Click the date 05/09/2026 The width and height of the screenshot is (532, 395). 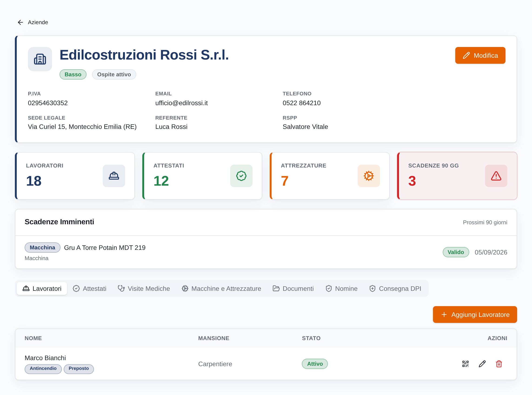click(491, 252)
